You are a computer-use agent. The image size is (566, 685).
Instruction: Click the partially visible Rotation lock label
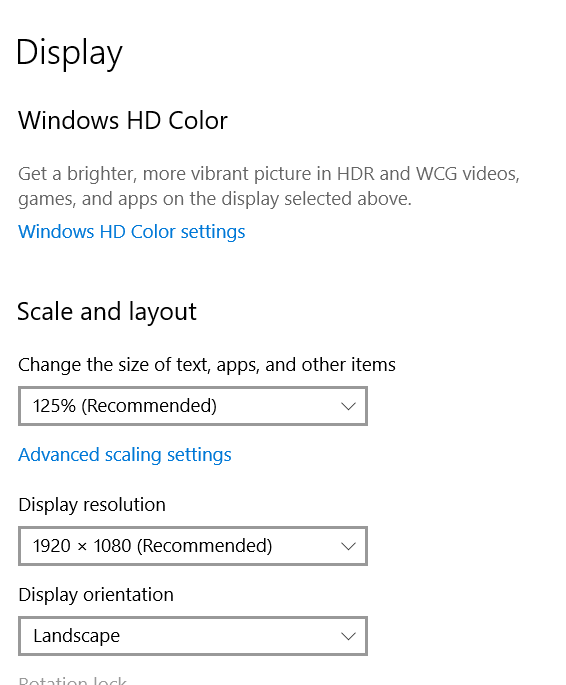(x=72, y=681)
